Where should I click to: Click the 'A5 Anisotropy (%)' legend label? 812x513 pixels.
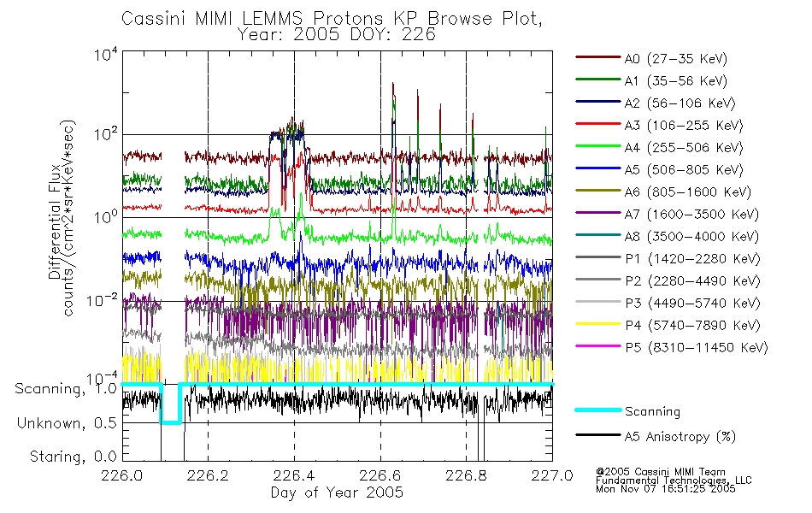tap(680, 437)
